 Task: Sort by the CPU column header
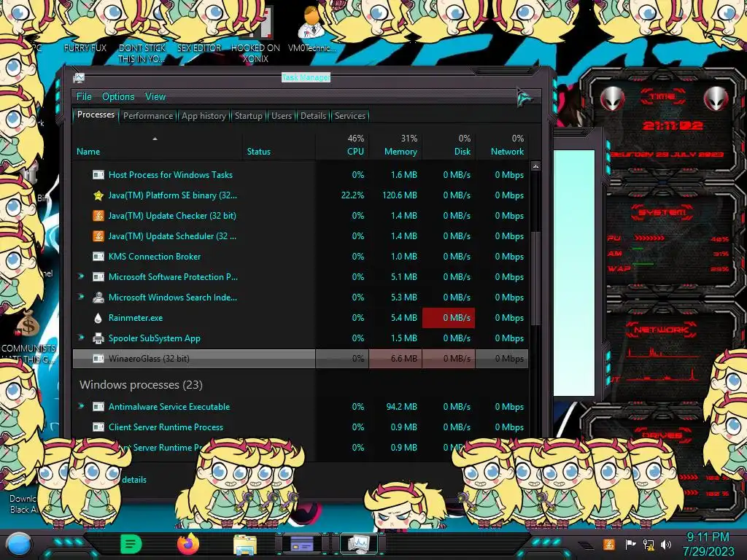[342, 146]
